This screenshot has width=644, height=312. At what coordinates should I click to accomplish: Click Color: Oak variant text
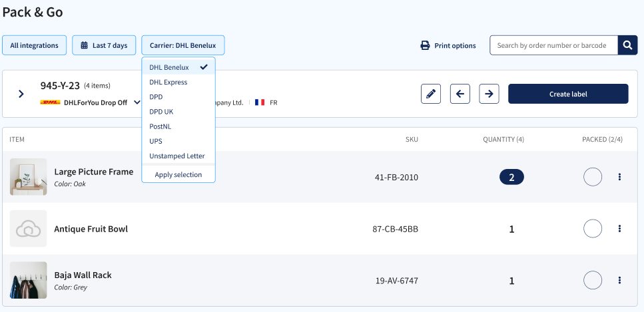[x=70, y=184]
